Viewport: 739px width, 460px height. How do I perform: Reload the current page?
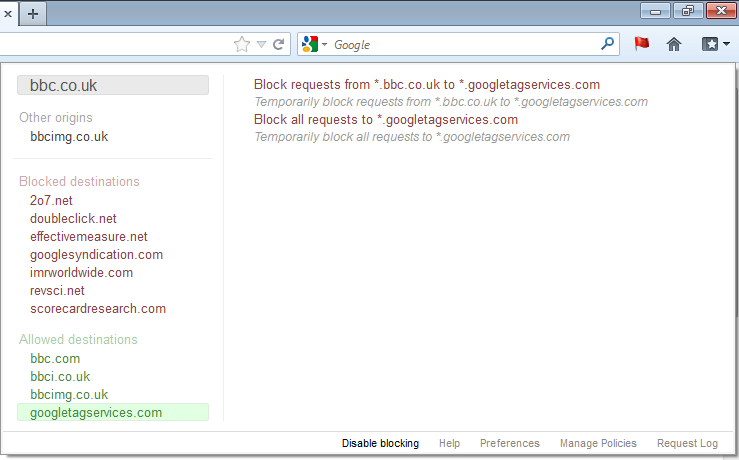[x=279, y=44]
